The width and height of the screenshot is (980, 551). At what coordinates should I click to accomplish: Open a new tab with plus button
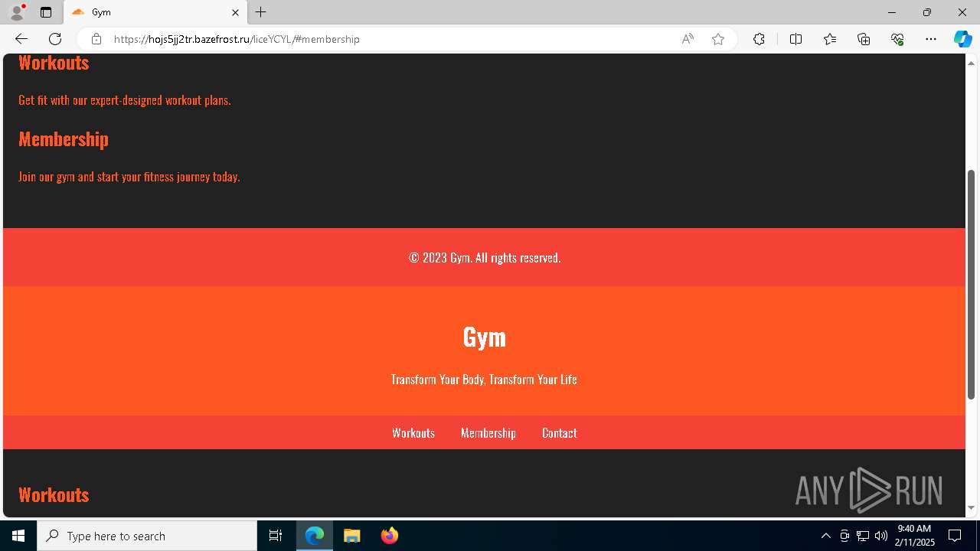(x=261, y=12)
